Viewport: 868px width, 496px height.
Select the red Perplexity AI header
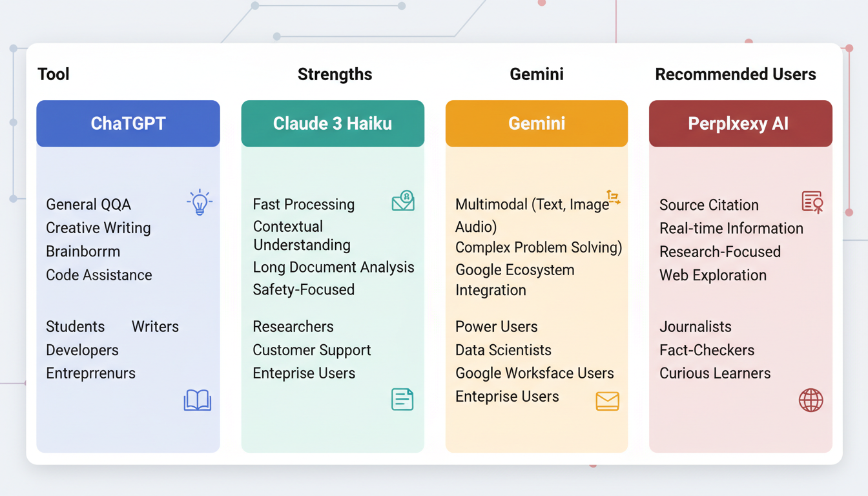coord(740,123)
